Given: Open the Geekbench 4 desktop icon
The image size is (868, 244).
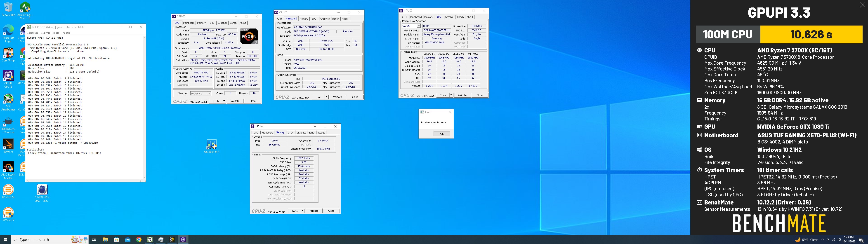Looking at the screenshot, I should point(212,146).
